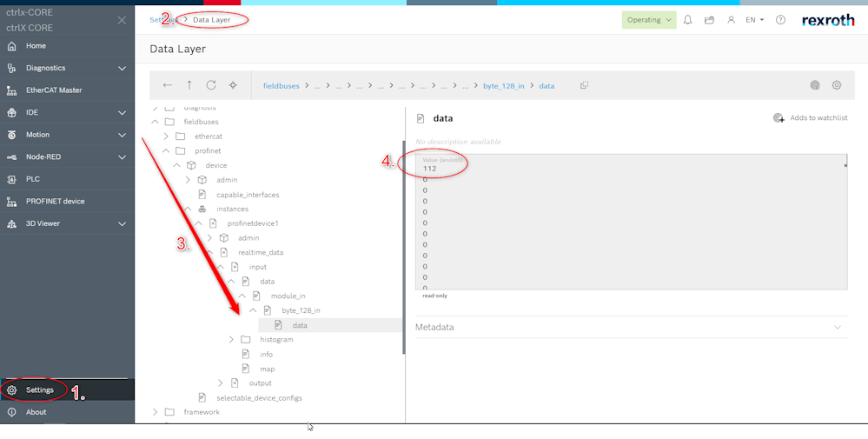Open the notifications bell
Image resolution: width=868 pixels, height=439 pixels.
pyautogui.click(x=687, y=20)
